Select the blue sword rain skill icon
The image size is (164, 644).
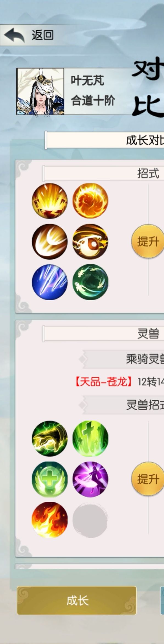(x=49, y=282)
